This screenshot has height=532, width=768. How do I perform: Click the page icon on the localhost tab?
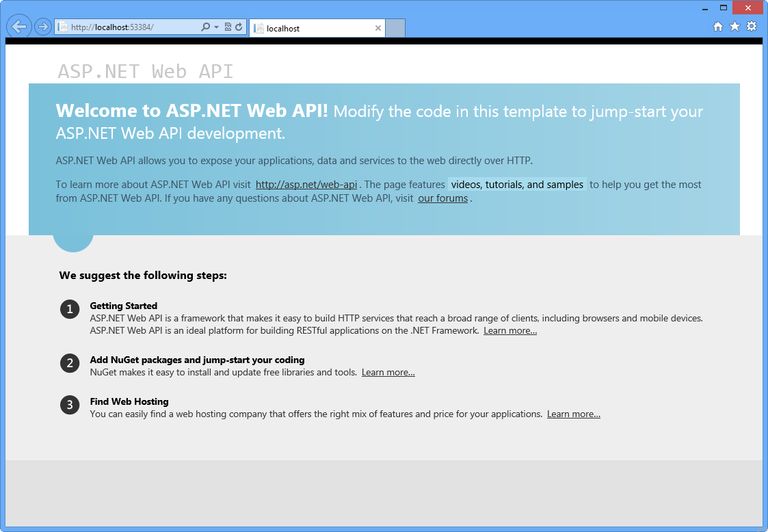[258, 28]
